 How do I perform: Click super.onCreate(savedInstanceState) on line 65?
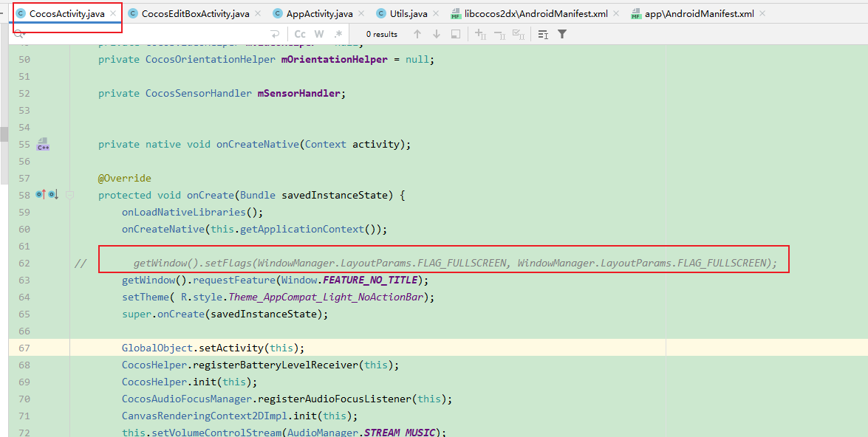click(225, 314)
